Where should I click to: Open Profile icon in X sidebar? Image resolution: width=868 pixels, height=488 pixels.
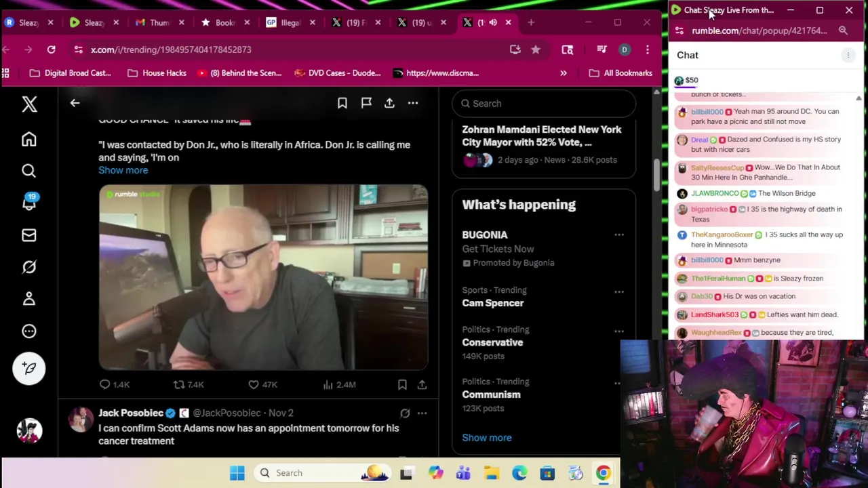pyautogui.click(x=28, y=299)
